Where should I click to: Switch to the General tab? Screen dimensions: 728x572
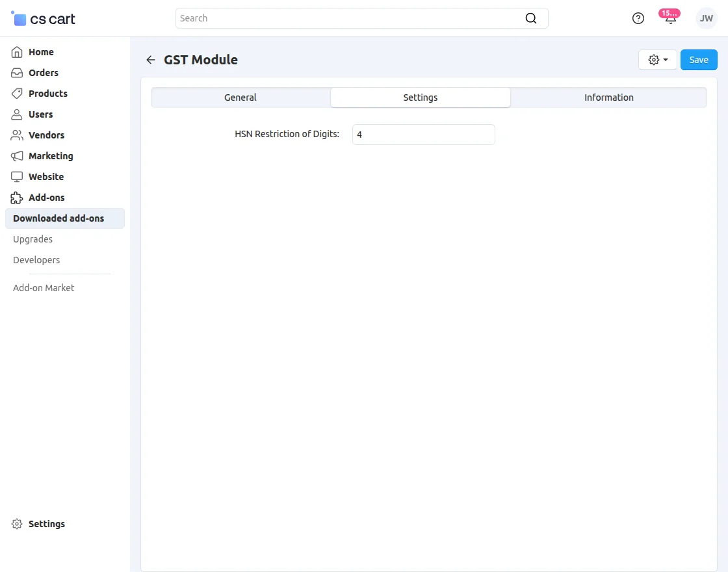pyautogui.click(x=240, y=97)
